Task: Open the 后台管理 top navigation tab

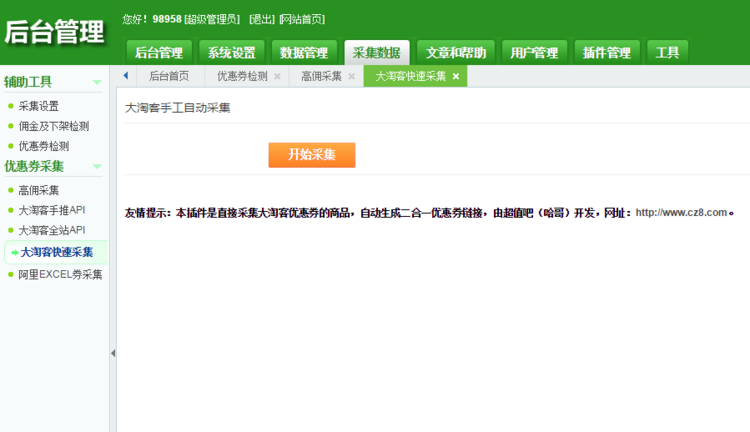Action: click(x=159, y=53)
